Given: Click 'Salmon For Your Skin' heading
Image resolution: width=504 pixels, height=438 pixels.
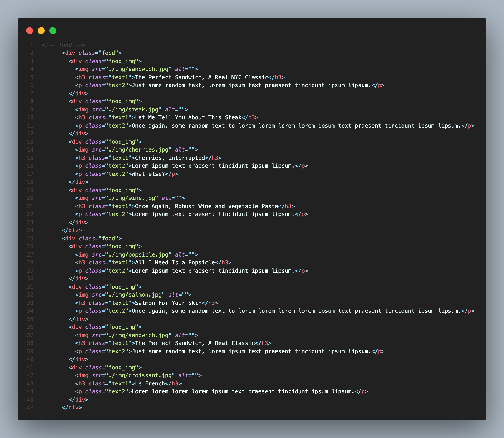Looking at the screenshot, I should coord(168,303).
